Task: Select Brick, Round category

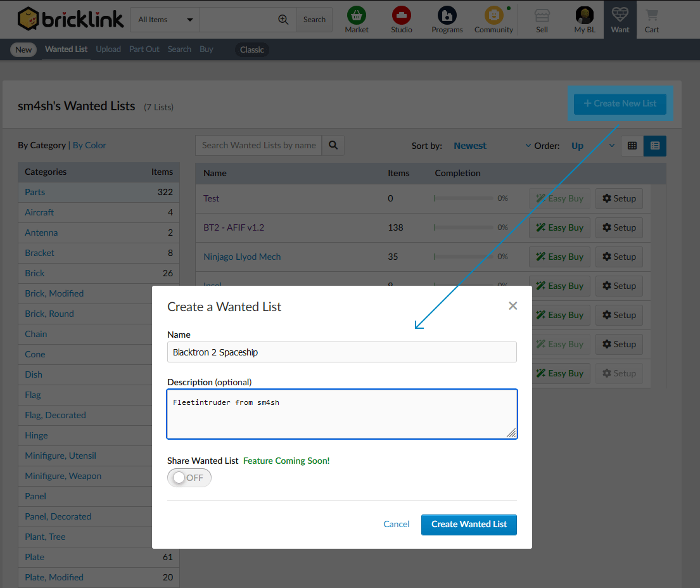Action: (x=49, y=314)
